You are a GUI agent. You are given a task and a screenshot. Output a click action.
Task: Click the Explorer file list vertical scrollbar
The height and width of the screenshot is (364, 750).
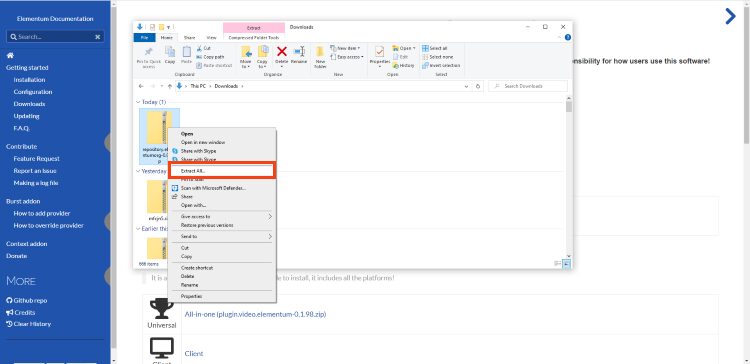coord(569,177)
